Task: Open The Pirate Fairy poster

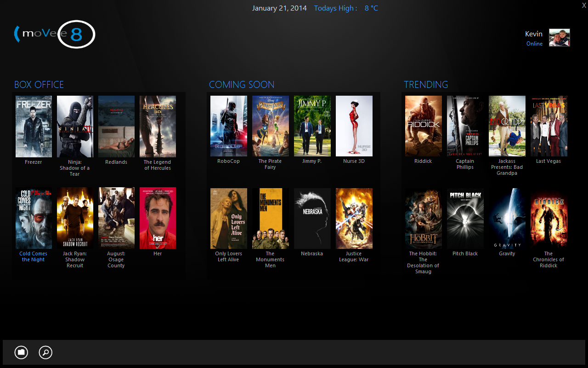Action: (271, 126)
